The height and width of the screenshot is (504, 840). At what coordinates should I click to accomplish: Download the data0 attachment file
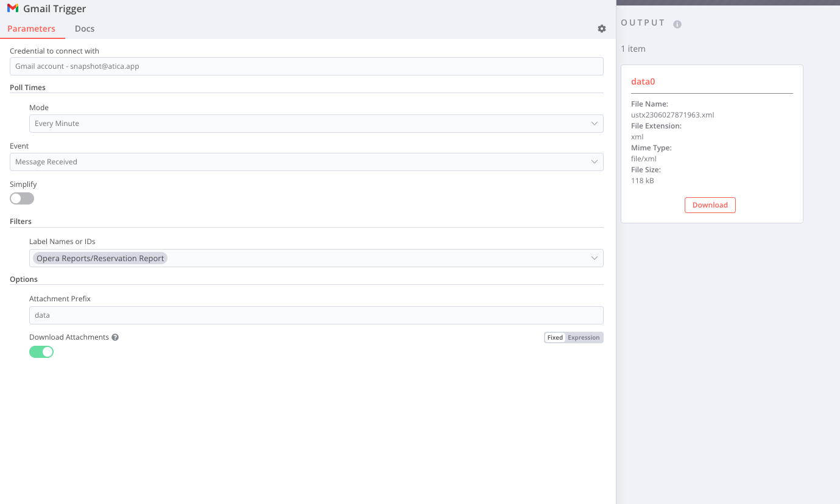pos(710,205)
